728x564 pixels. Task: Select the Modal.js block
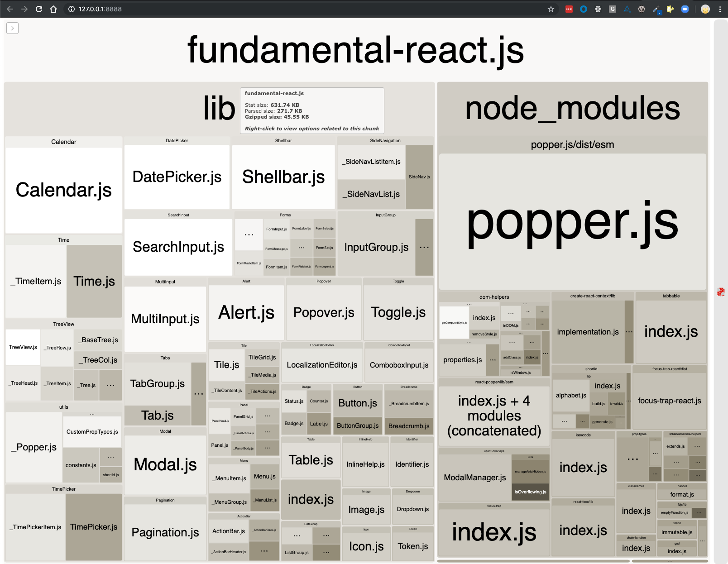[165, 465]
